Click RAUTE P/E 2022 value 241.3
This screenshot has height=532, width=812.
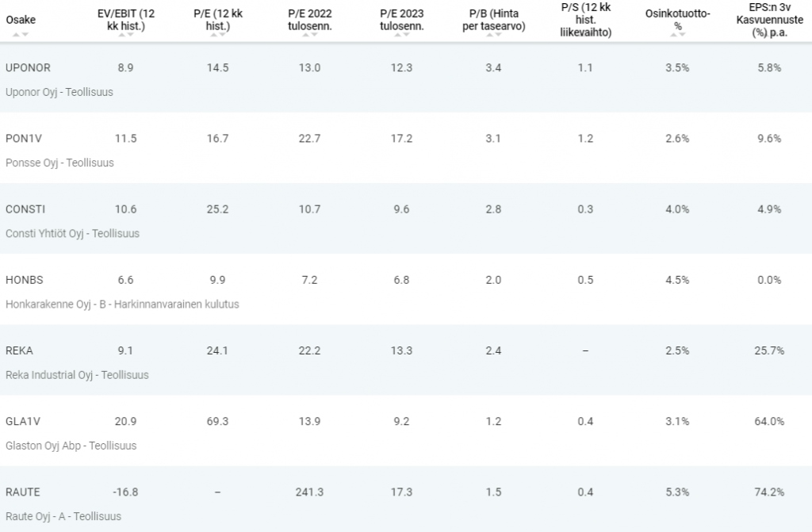click(310, 492)
